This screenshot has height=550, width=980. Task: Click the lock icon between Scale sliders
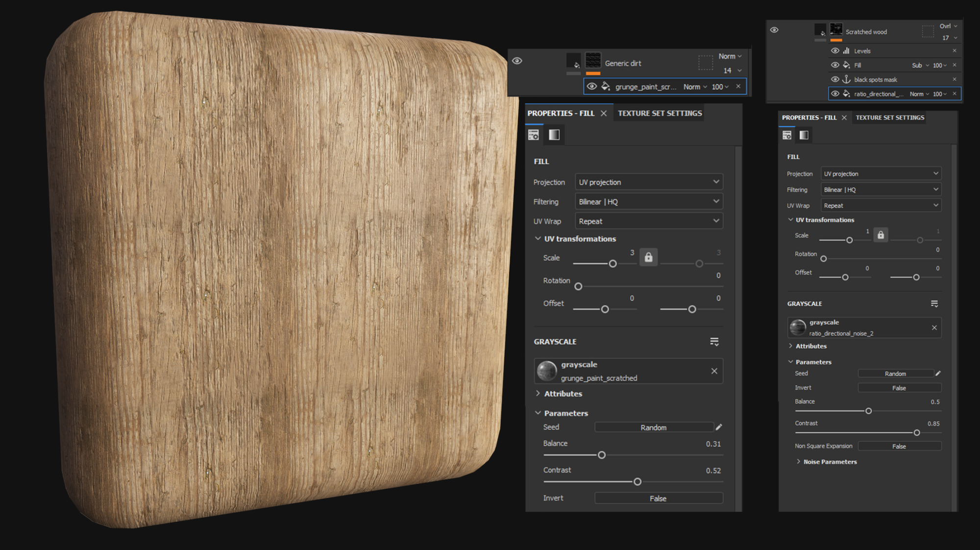click(649, 256)
